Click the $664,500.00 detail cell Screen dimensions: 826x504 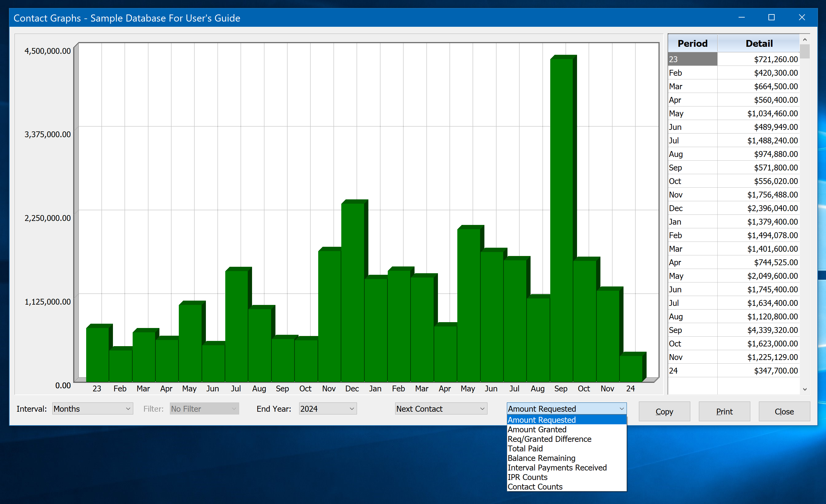pyautogui.click(x=759, y=86)
